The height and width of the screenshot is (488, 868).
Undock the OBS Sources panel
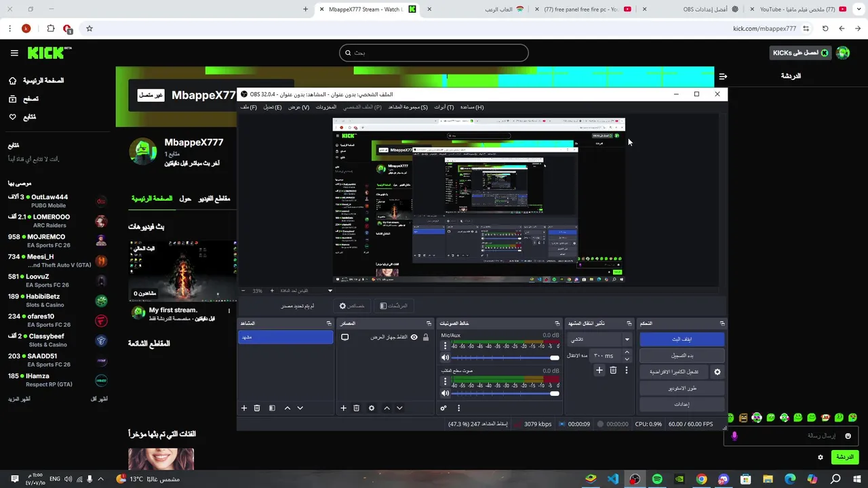(429, 323)
